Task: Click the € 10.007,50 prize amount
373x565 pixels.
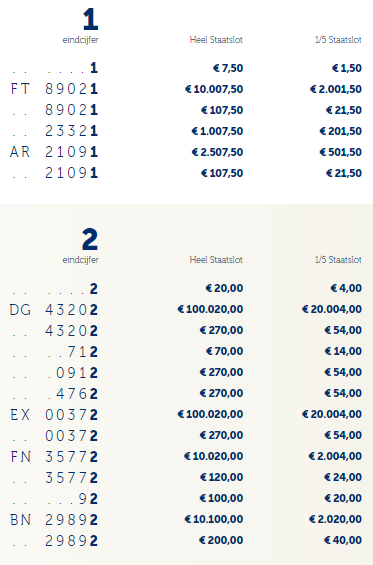Action: 214,89
